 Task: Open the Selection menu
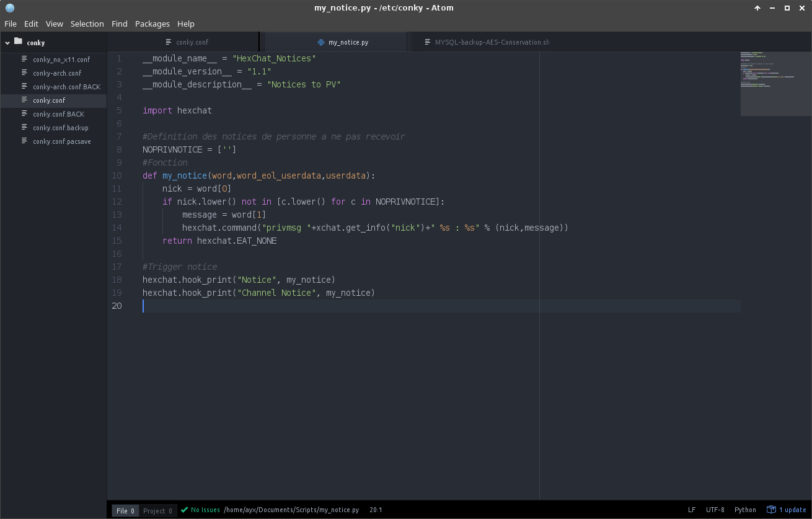tap(87, 24)
